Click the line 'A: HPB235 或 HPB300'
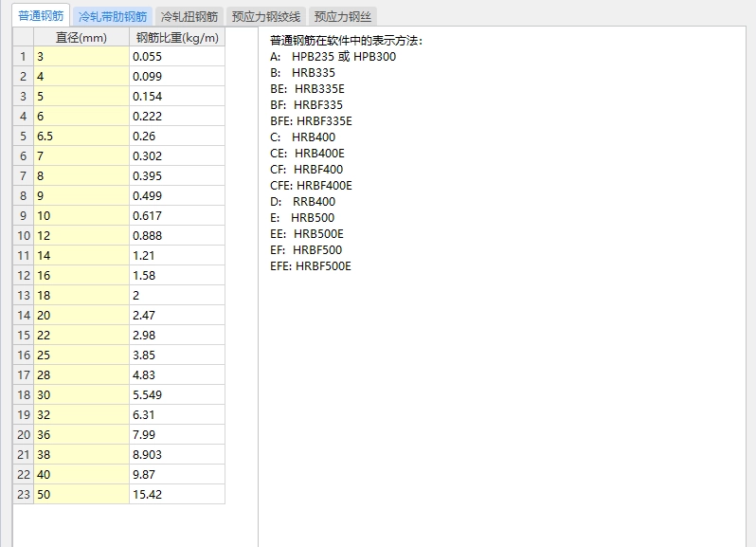The image size is (756, 547). [x=333, y=57]
